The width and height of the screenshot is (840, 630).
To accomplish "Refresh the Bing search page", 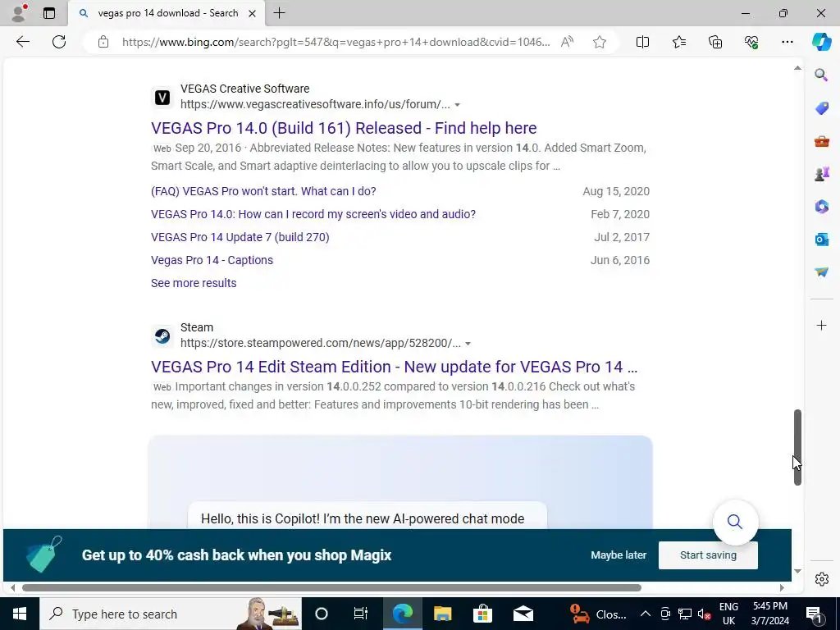I will [x=59, y=42].
